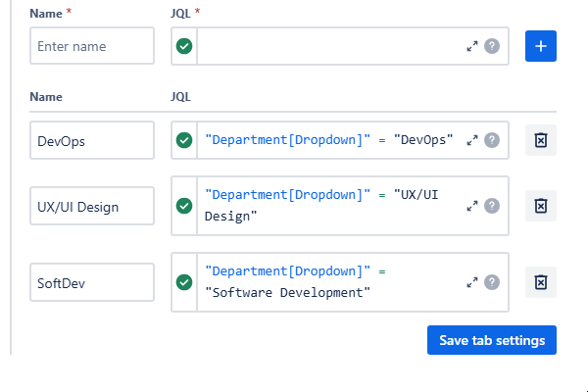Remove the SoftDev row using trash icon
The height and width of the screenshot is (392, 588).
[x=540, y=282]
